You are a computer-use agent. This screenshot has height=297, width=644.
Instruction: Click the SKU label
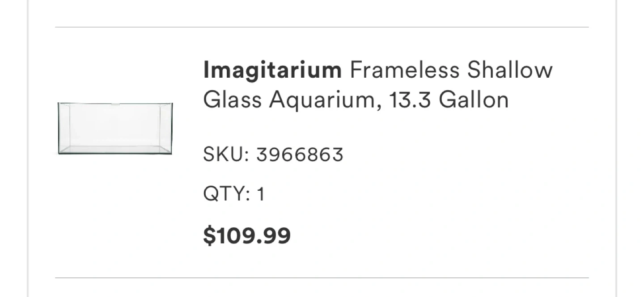click(x=225, y=155)
